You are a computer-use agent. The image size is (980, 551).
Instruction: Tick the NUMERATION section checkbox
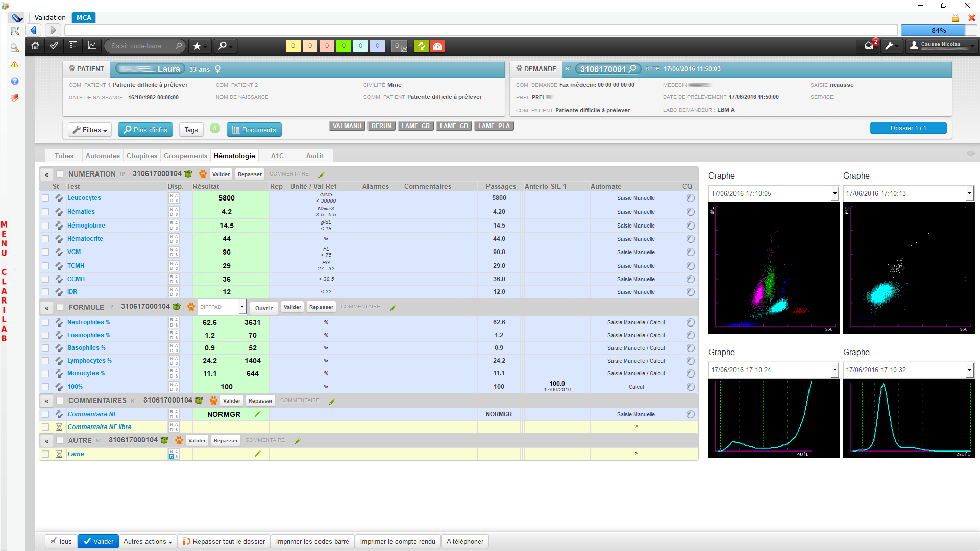pyautogui.click(x=60, y=174)
